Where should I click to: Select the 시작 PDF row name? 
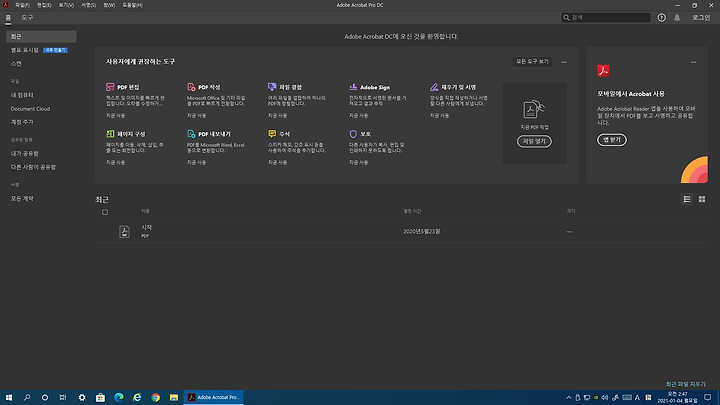point(146,227)
